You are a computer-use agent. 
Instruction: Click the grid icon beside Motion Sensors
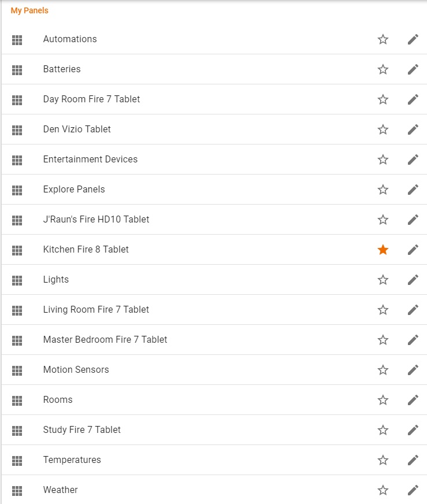point(17,370)
